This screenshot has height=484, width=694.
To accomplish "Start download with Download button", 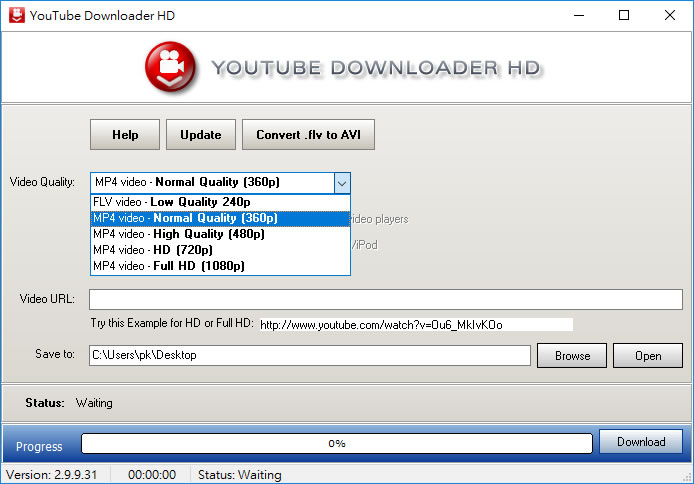I will click(641, 442).
